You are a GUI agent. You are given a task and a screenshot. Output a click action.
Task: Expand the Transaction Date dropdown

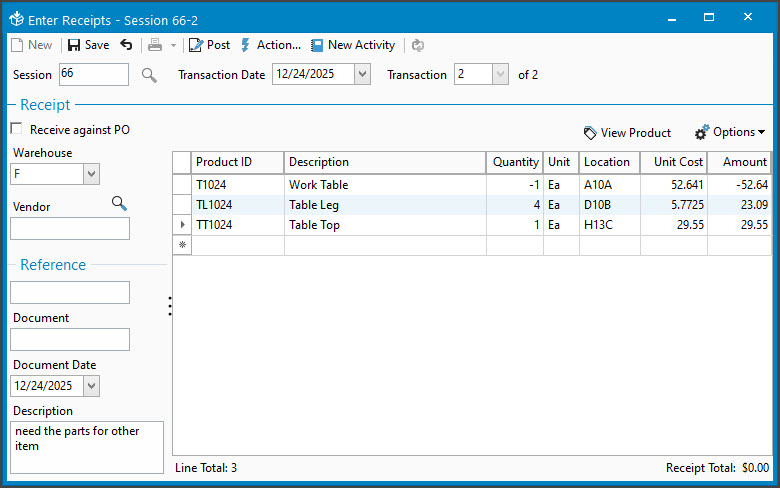[362, 75]
